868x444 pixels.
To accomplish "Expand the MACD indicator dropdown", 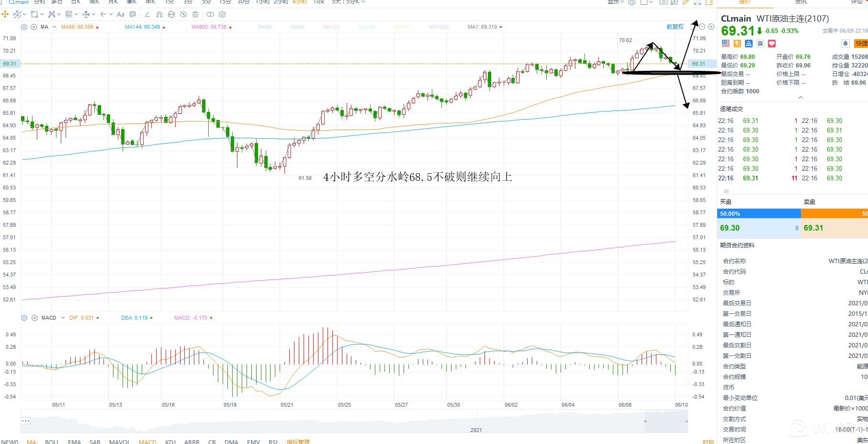I will pos(63,318).
